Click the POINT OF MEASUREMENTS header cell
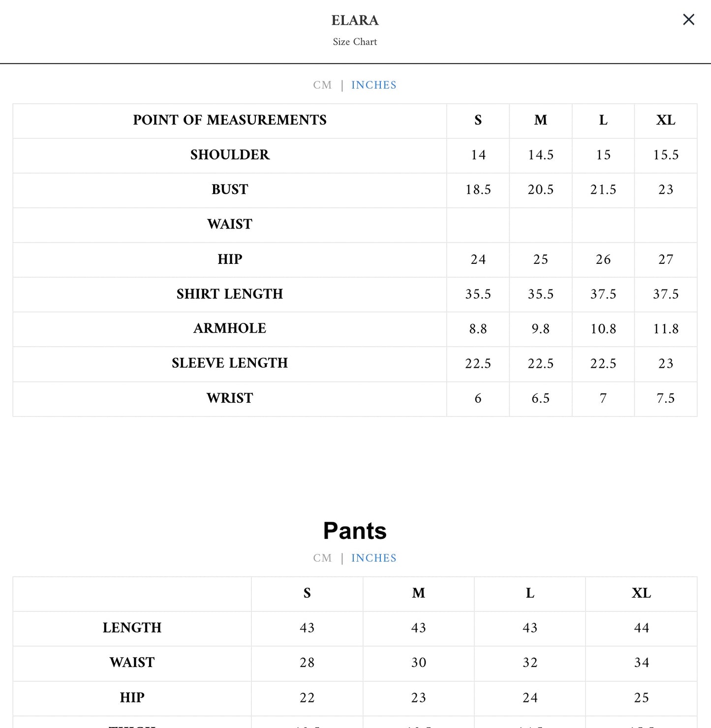 pos(230,120)
